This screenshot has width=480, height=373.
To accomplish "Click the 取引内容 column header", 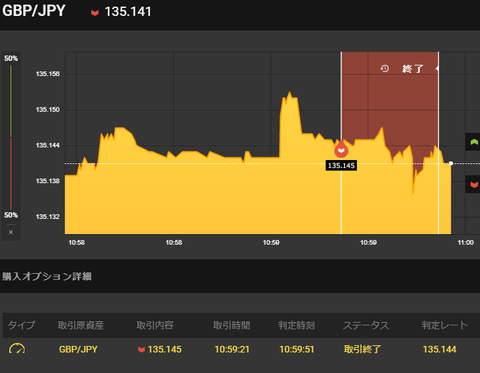I will [155, 325].
